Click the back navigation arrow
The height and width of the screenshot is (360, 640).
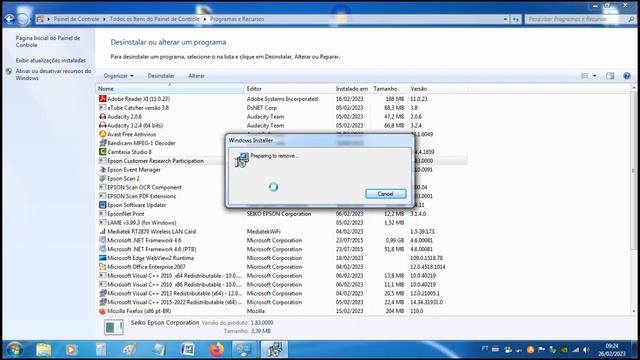pos(9,19)
